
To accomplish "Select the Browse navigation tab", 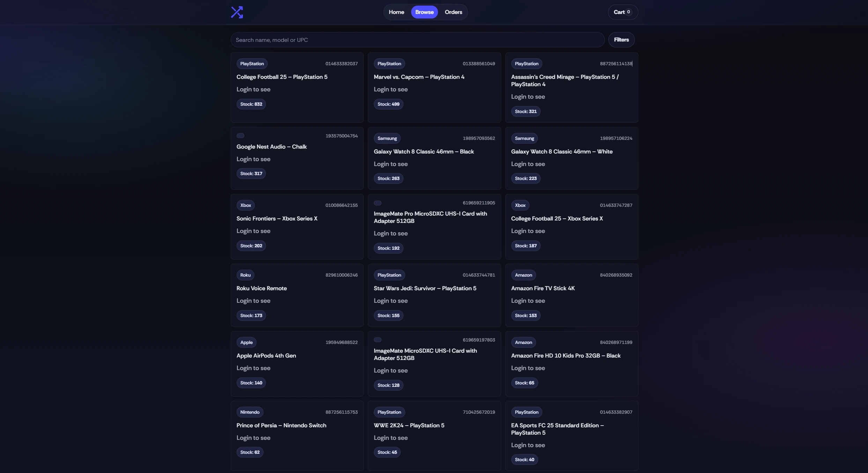I will coord(424,12).
